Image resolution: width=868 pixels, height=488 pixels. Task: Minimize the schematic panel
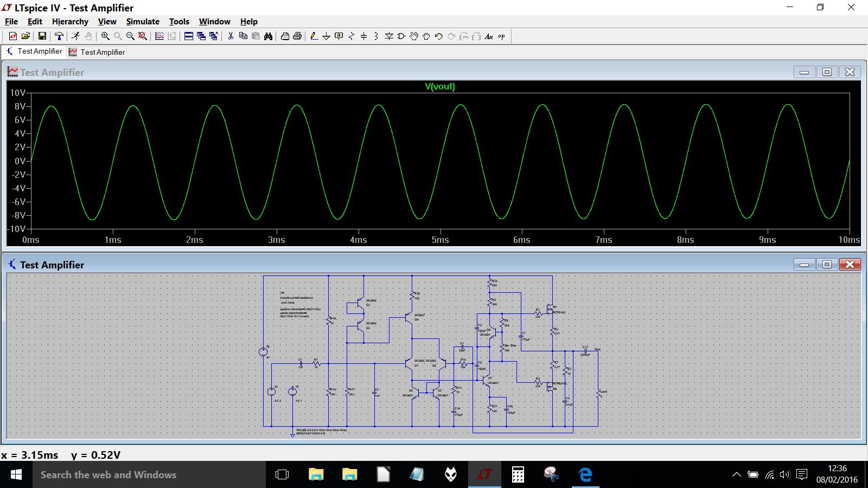(x=804, y=265)
